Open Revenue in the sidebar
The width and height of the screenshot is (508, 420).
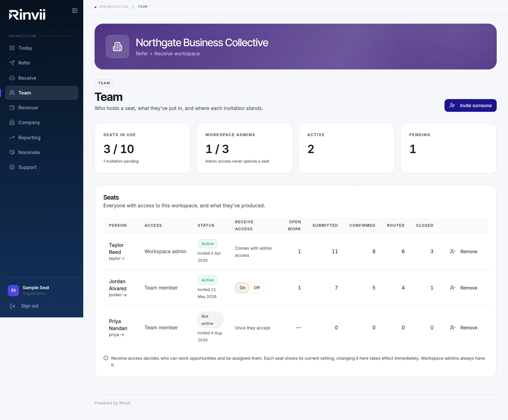point(41,108)
